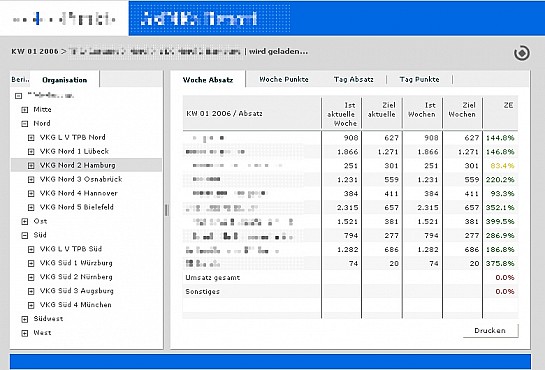Expand the Südwest region node

pyautogui.click(x=25, y=319)
